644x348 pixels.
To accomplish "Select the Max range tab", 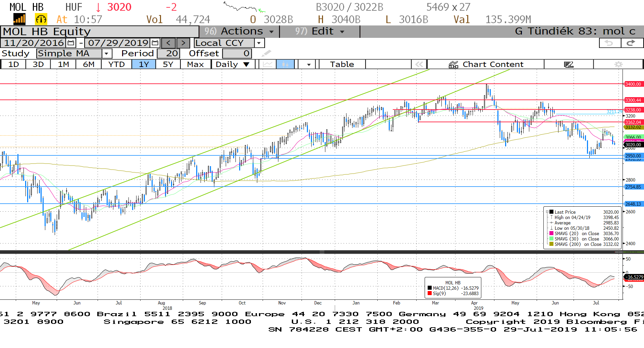I will [196, 64].
